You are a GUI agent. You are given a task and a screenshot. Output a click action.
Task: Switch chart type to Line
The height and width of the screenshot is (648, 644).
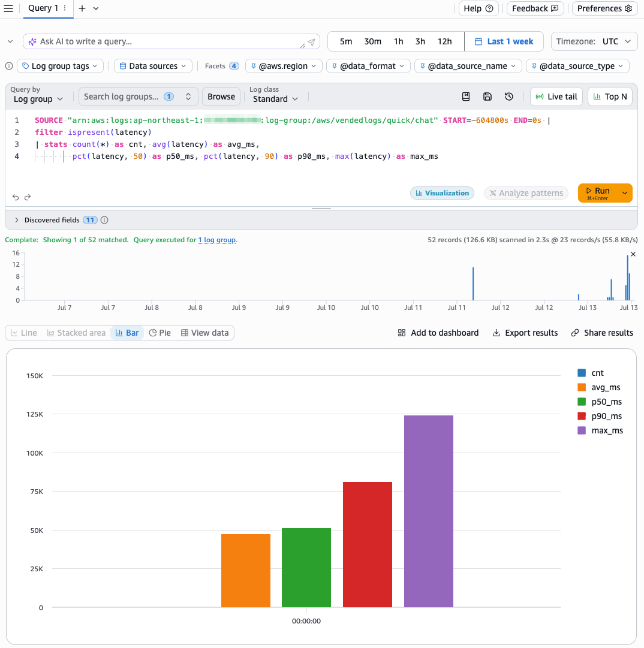24,333
